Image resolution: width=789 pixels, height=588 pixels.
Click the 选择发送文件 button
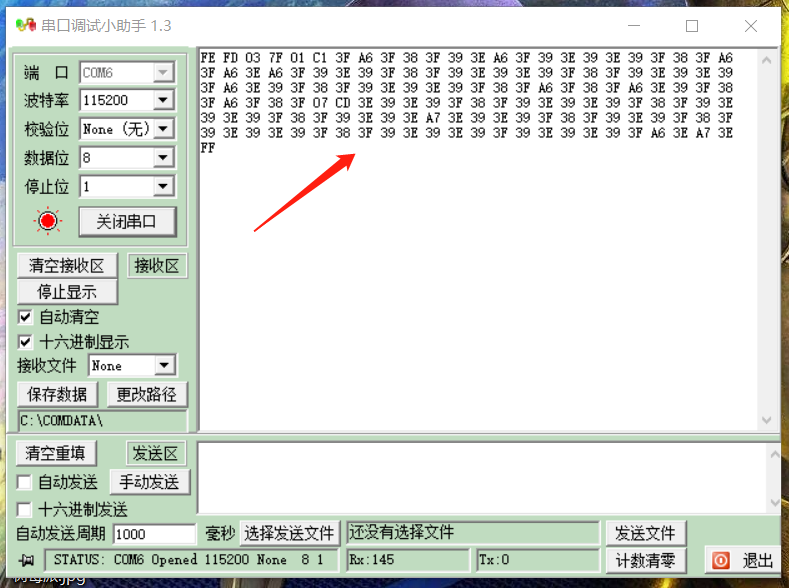coord(290,533)
